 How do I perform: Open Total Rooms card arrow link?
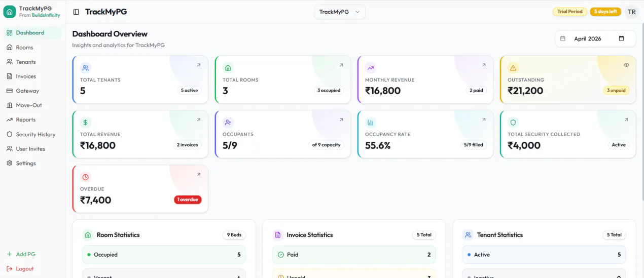tap(341, 65)
